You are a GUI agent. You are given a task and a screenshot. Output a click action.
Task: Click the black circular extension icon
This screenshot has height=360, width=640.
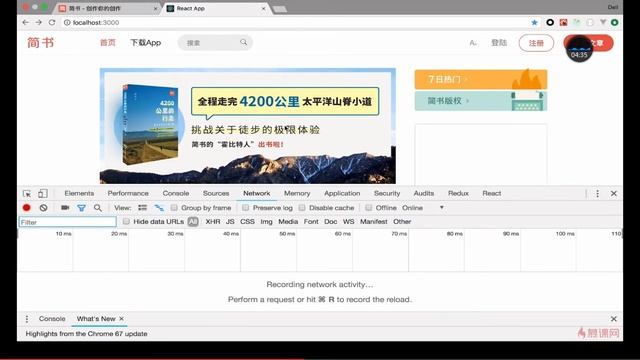coord(550,22)
